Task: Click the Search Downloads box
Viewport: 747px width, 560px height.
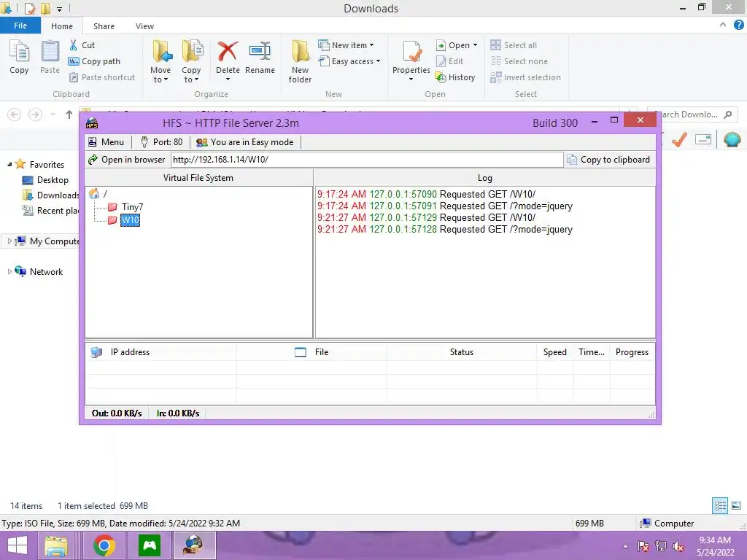Action: [x=693, y=114]
